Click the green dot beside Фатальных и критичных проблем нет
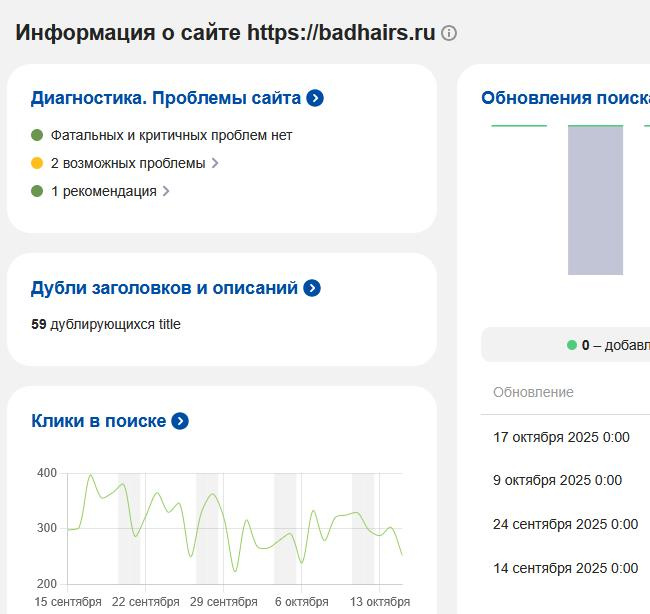Viewport: 650px width, 614px height. coord(37,135)
